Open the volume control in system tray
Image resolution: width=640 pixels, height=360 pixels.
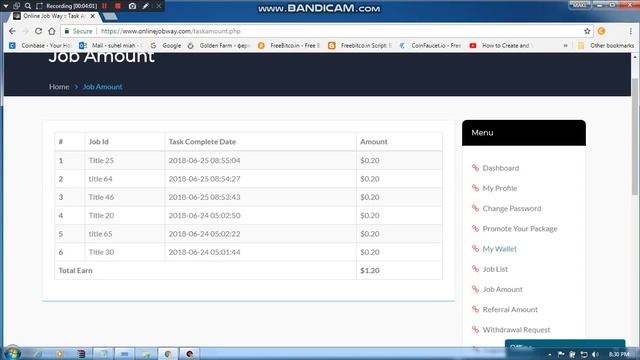click(x=595, y=354)
